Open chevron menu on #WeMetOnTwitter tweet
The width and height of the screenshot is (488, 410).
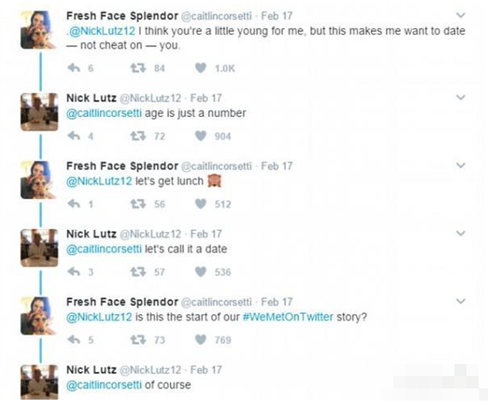click(x=461, y=301)
